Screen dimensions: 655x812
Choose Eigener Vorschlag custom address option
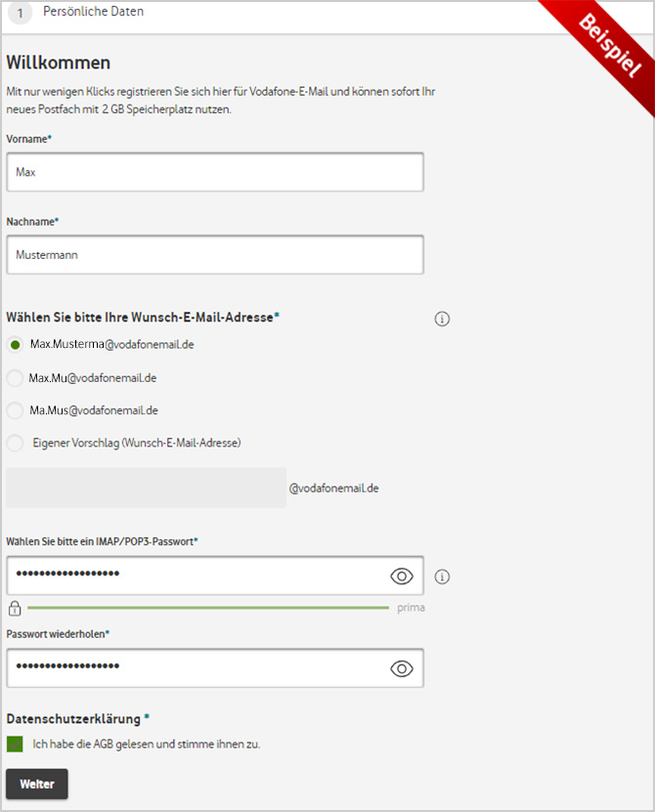tap(15, 443)
